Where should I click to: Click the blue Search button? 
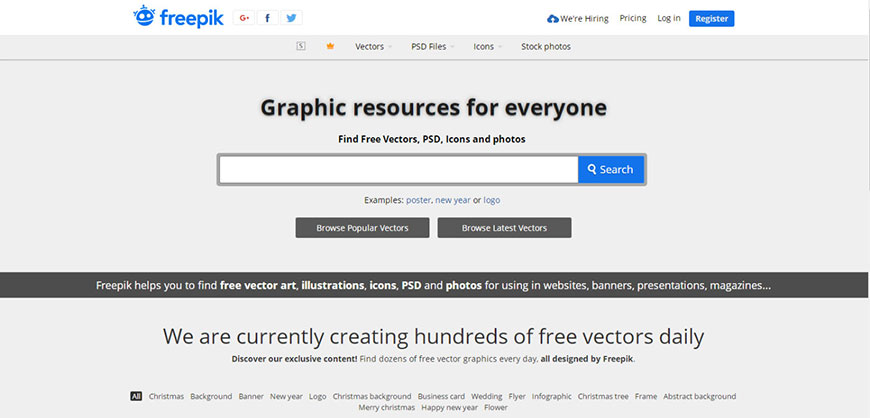[x=611, y=170]
